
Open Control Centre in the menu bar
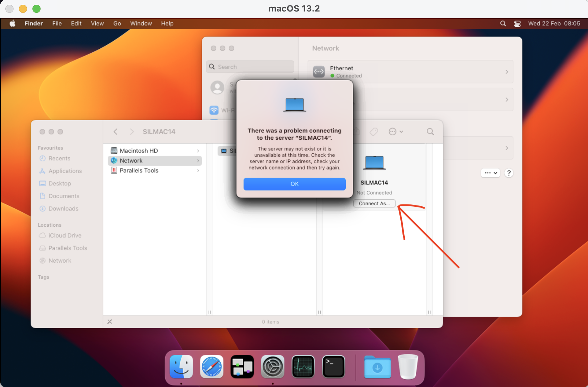pyautogui.click(x=517, y=23)
